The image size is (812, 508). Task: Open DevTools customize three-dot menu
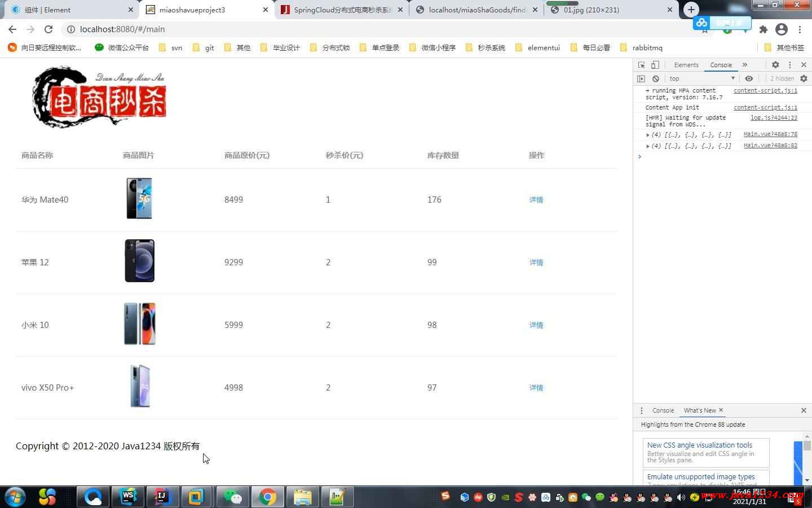(x=790, y=65)
